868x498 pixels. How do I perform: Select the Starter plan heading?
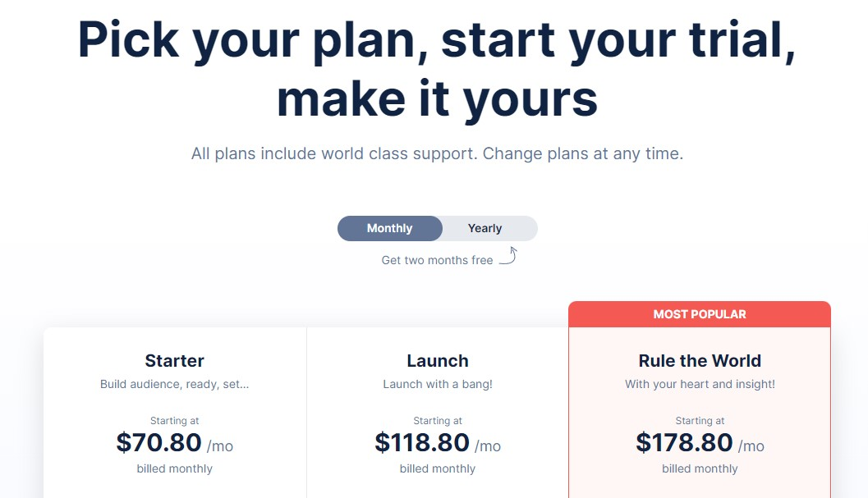click(174, 361)
